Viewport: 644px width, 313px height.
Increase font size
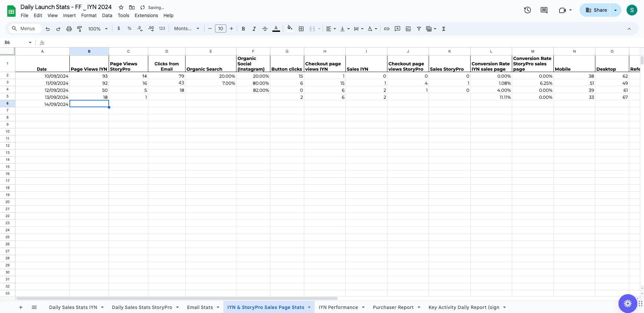pyautogui.click(x=231, y=29)
